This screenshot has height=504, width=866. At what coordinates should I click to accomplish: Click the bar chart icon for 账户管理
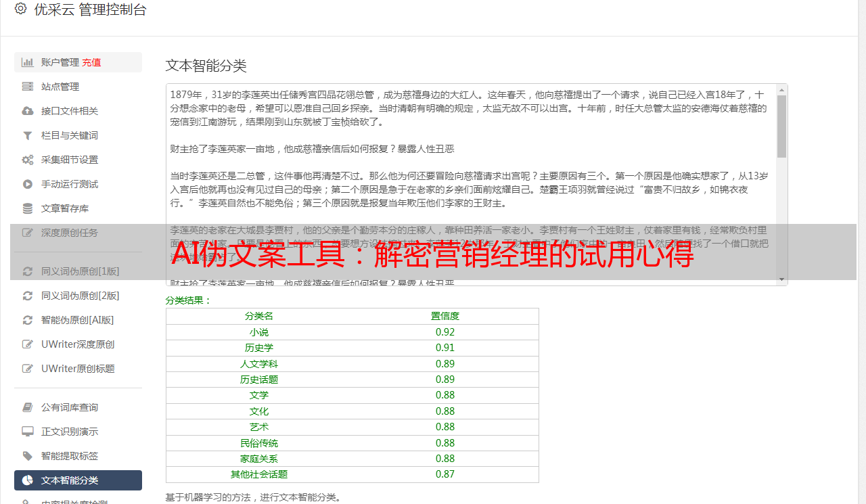pyautogui.click(x=28, y=62)
